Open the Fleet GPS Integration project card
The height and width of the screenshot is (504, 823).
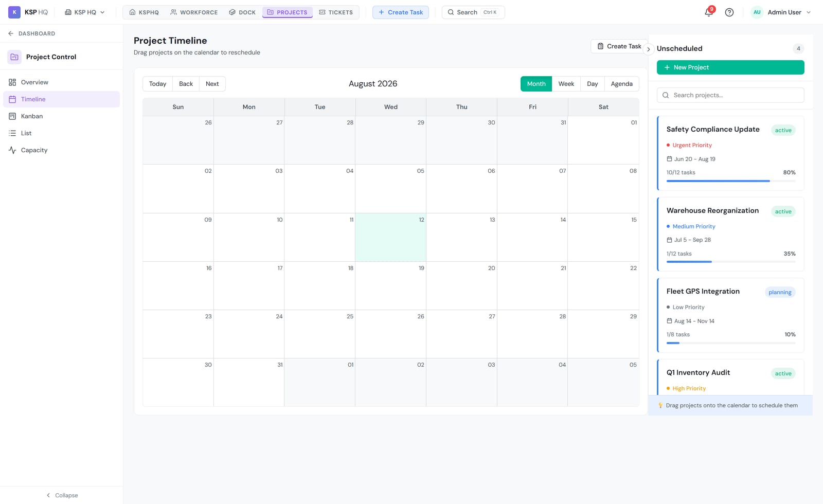coord(730,315)
